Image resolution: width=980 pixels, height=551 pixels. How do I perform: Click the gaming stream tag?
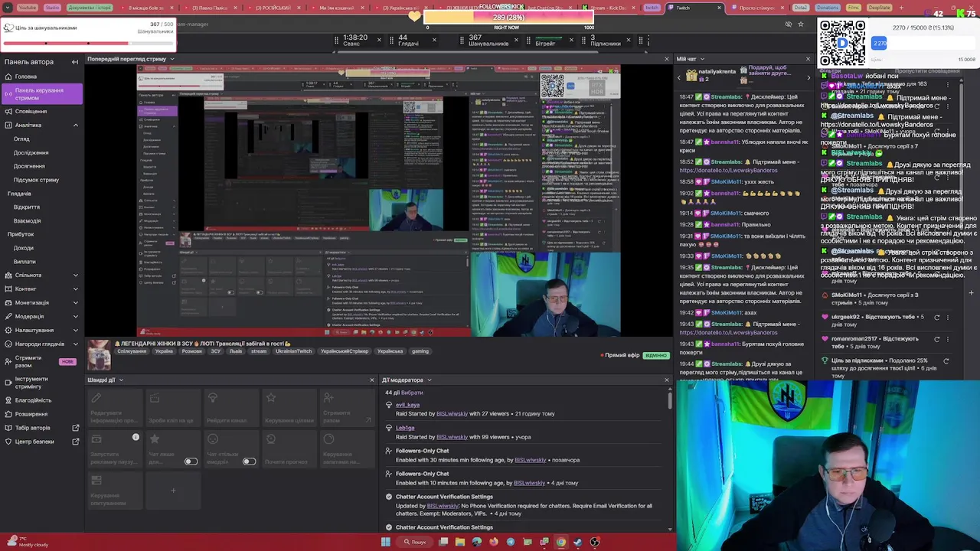[x=420, y=351]
